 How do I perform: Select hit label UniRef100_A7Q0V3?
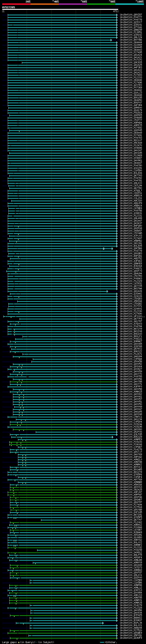click(131, 324)
